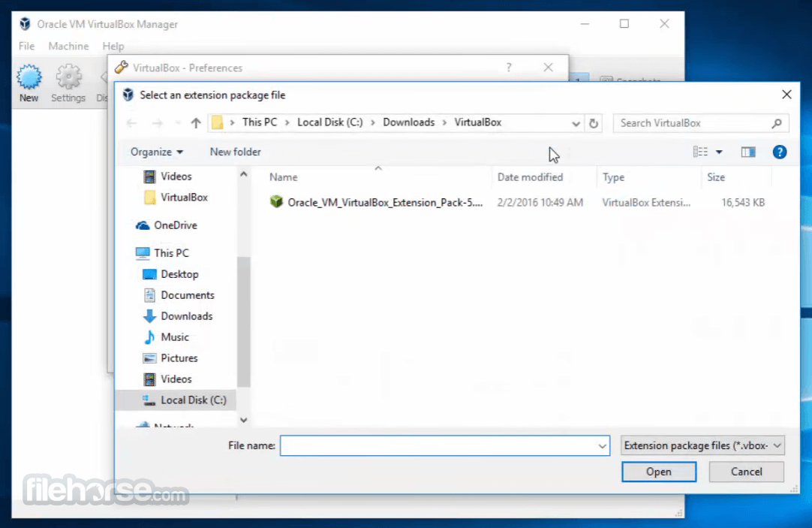Viewport: 812px width, 528px height.
Task: Click navigation pane scroll up arrow
Action: click(243, 174)
